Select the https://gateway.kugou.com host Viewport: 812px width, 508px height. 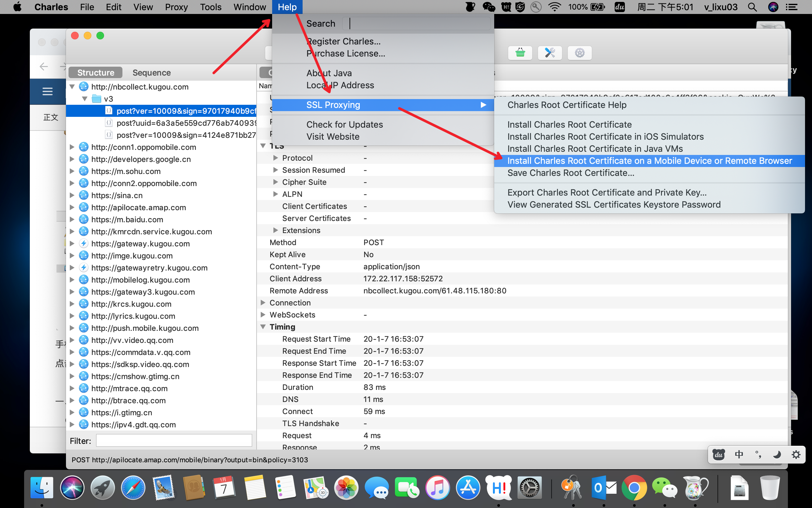140,244
